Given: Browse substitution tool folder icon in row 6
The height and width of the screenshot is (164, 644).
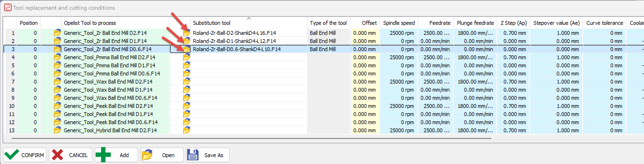Looking at the screenshot, I should pos(186,73).
